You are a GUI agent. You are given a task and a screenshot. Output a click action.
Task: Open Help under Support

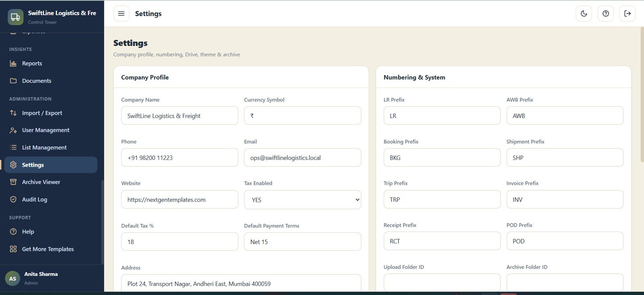pyautogui.click(x=51, y=231)
